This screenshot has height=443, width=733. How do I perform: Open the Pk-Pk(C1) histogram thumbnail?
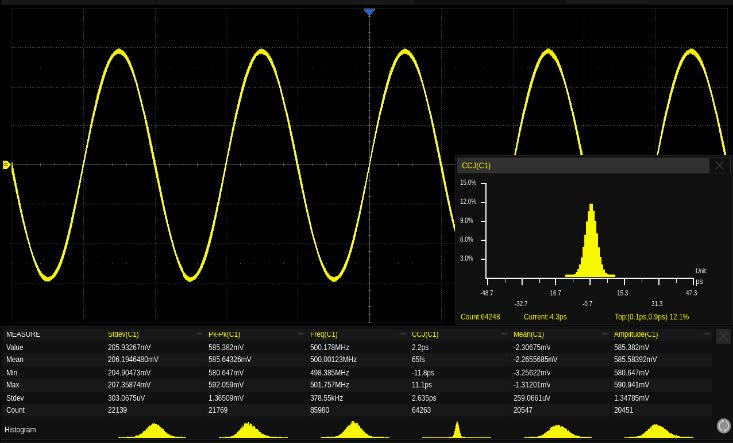pyautogui.click(x=254, y=430)
